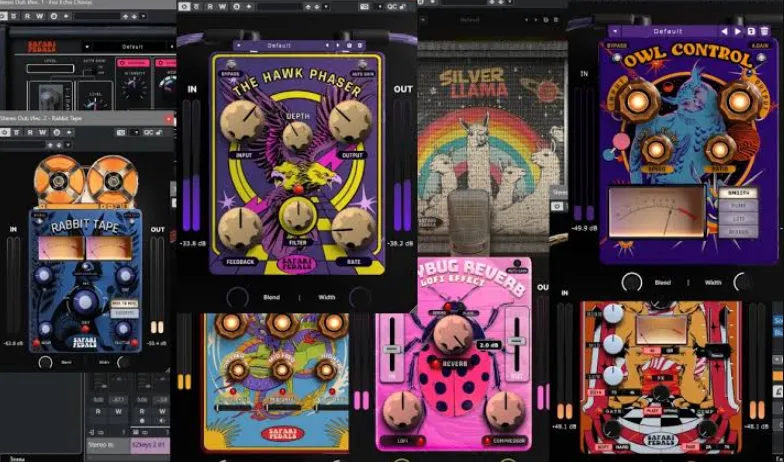Enable Write automation (W) in Fox Echo Chorus header

point(40,16)
